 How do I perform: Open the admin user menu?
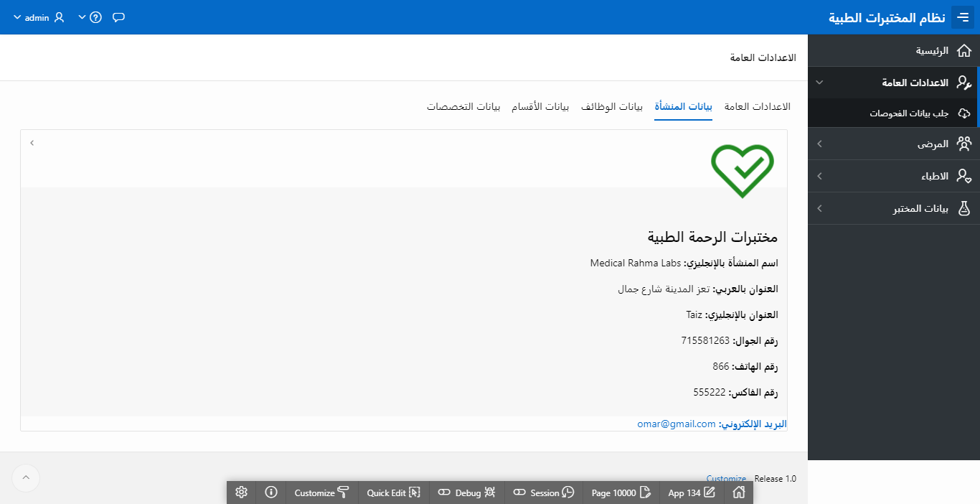coord(39,17)
